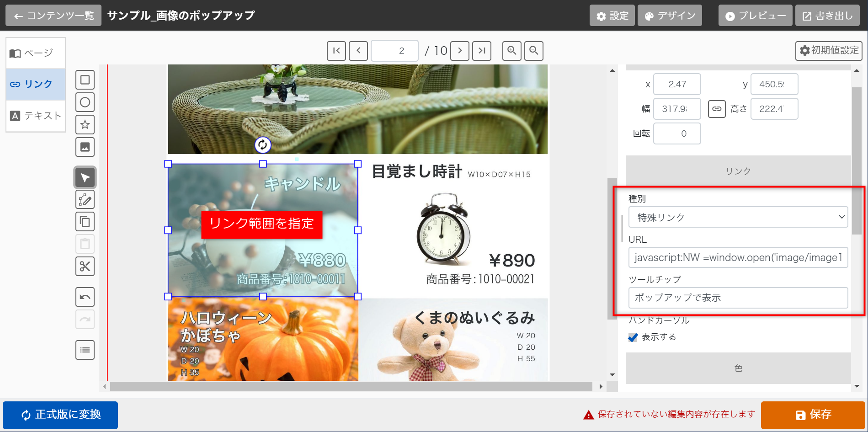Choose the image insert tool
The image size is (868, 432).
[x=85, y=147]
